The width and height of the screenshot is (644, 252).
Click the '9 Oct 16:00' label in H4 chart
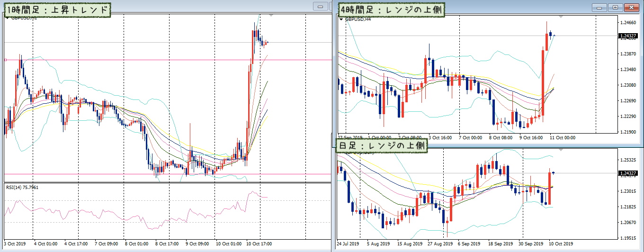click(x=531, y=138)
